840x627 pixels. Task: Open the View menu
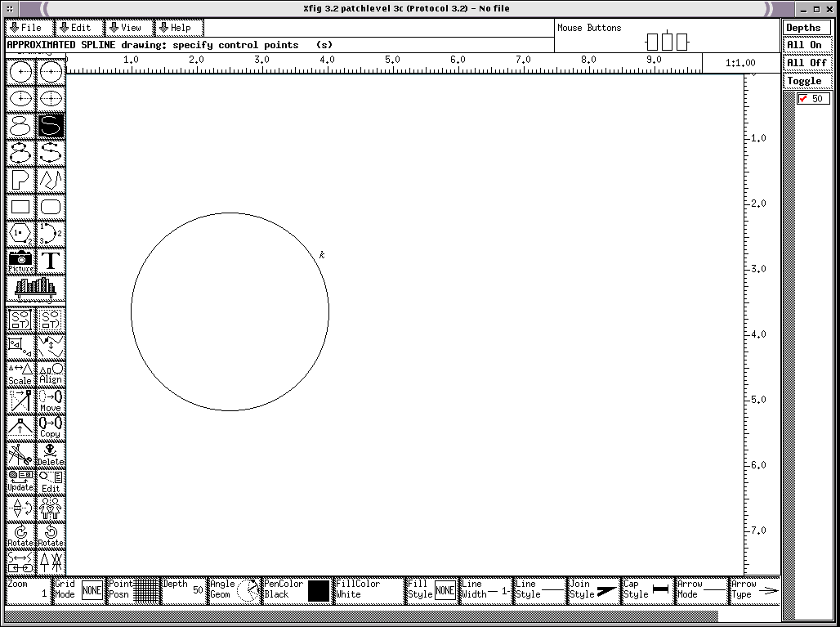pyautogui.click(x=130, y=28)
